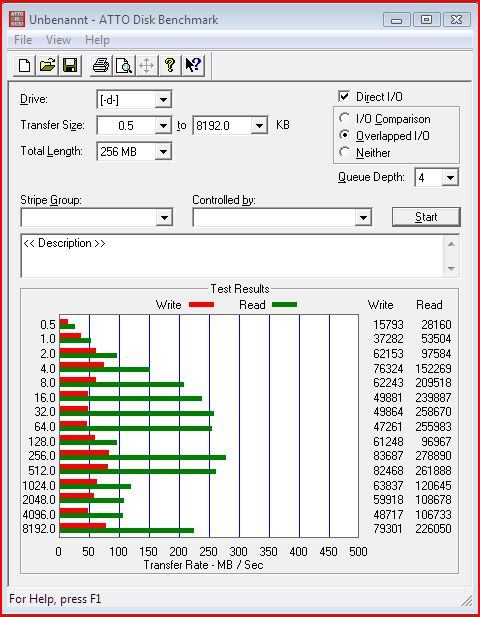480x617 pixels.
Task: Close the ATTO Disk Benchmark window
Action: coord(456,20)
